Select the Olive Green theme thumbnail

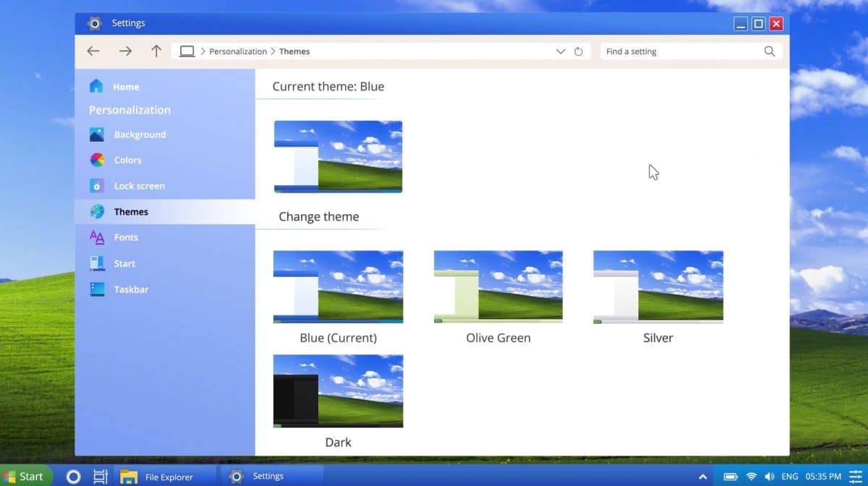tap(498, 286)
